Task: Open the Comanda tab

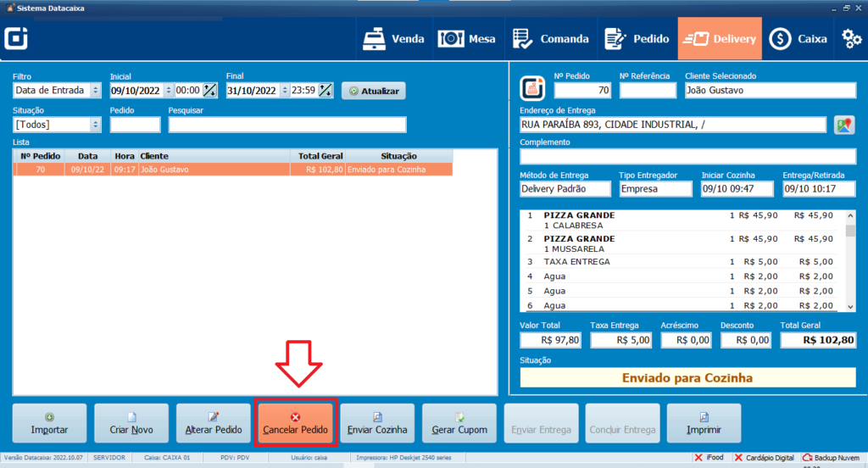Action: pos(551,39)
